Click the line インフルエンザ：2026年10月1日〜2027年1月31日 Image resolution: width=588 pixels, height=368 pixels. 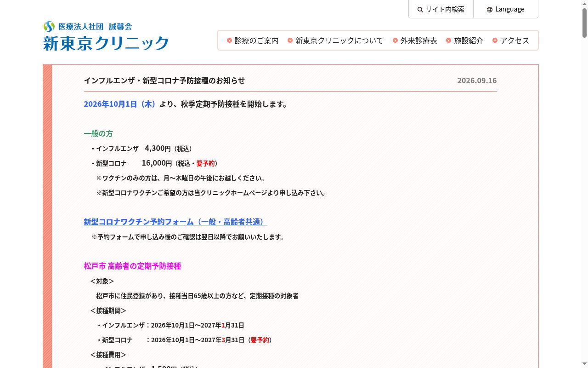170,325
